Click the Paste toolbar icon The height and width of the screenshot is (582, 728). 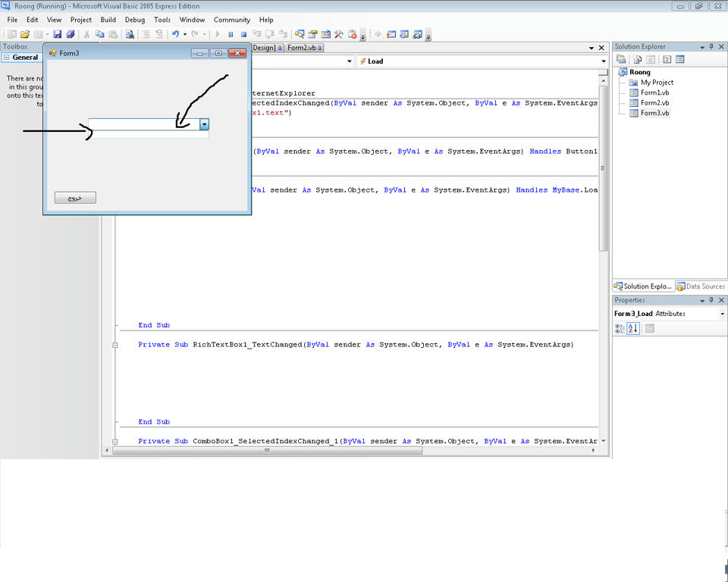click(x=113, y=34)
